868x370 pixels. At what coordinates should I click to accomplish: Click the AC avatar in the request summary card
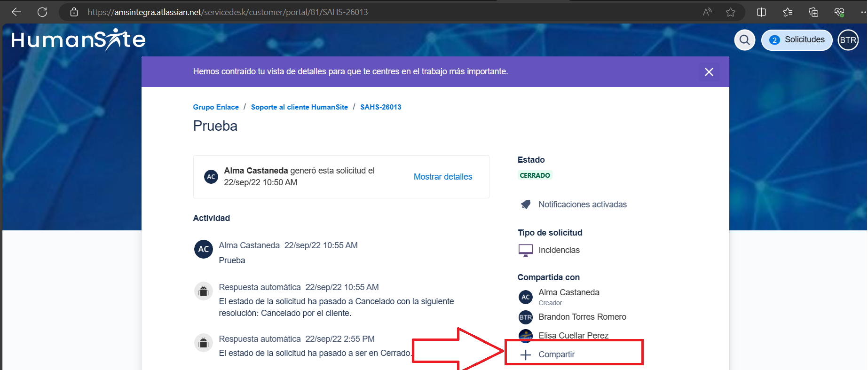[211, 177]
